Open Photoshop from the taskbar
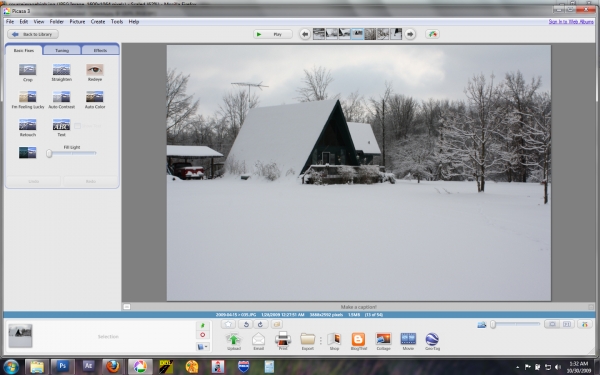The image size is (600, 375). click(x=62, y=366)
